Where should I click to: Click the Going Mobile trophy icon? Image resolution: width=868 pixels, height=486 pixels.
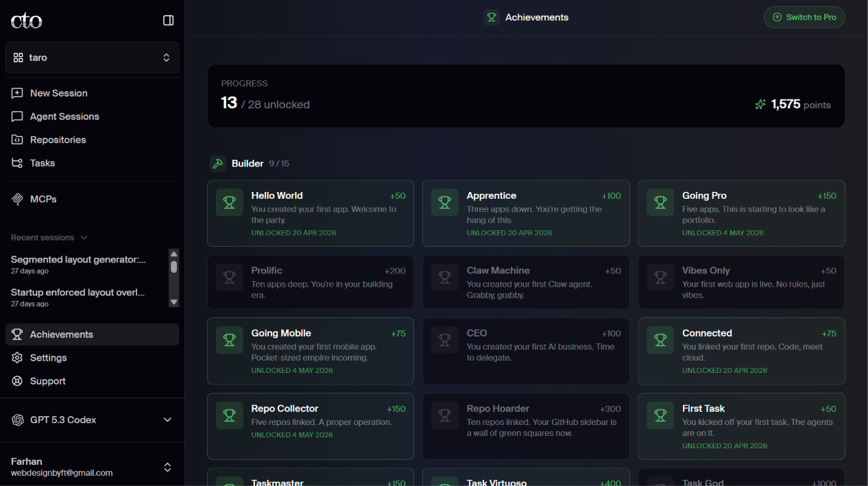(x=230, y=340)
